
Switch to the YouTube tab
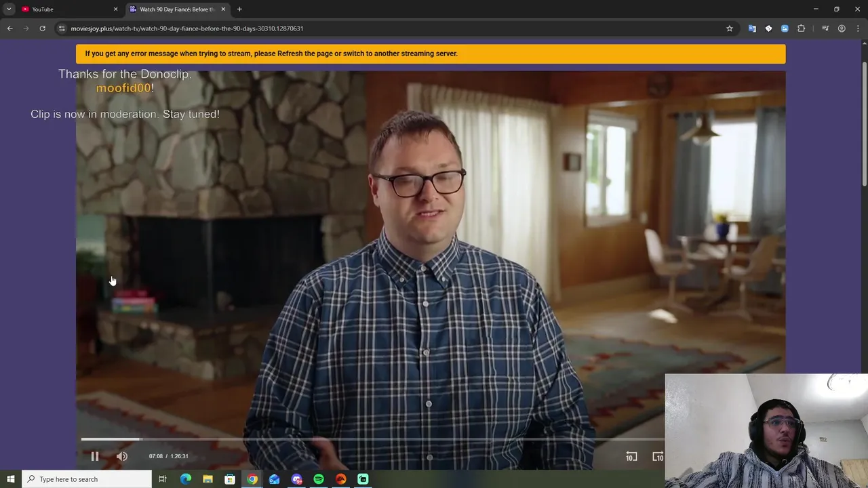point(69,9)
